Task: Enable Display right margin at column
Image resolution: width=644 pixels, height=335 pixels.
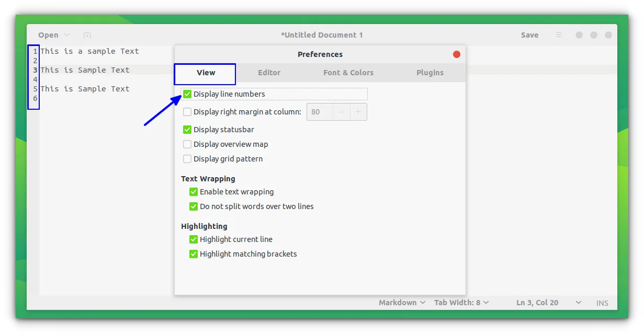Action: tap(187, 112)
